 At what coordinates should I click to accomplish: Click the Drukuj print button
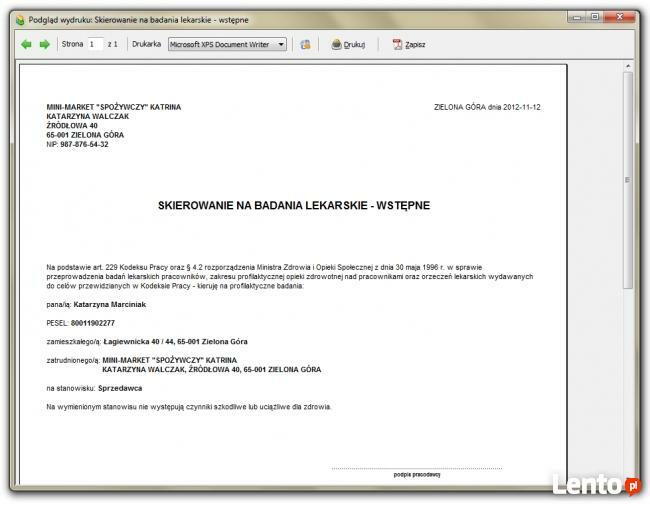click(x=348, y=44)
